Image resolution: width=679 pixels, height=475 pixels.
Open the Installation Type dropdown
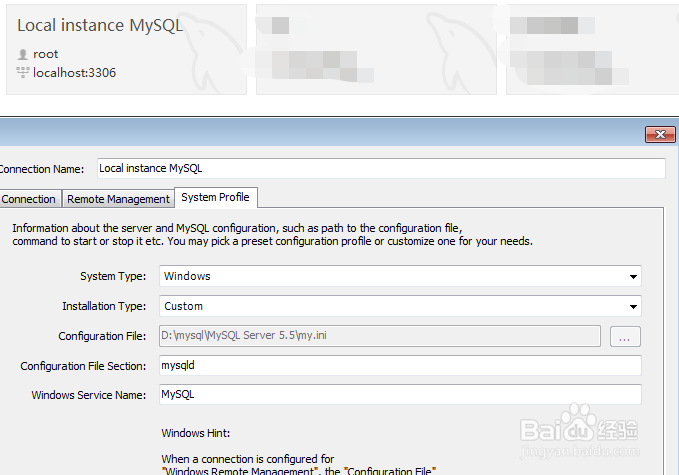pyautogui.click(x=400, y=306)
